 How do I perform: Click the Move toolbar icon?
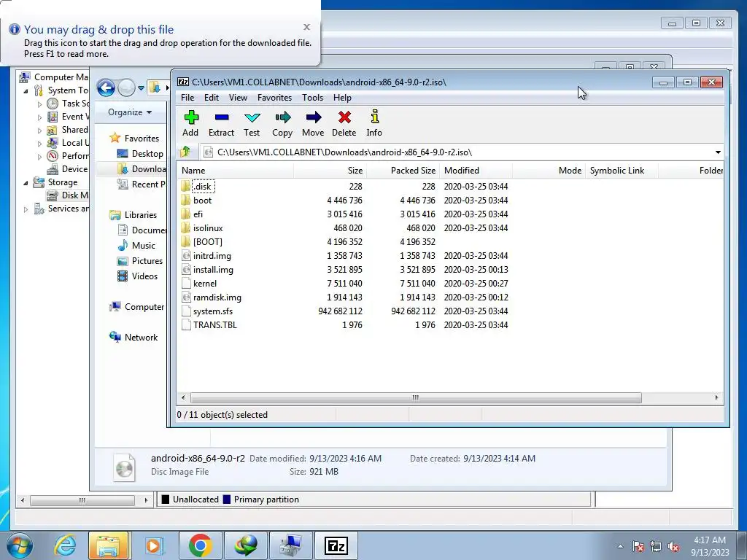point(313,123)
